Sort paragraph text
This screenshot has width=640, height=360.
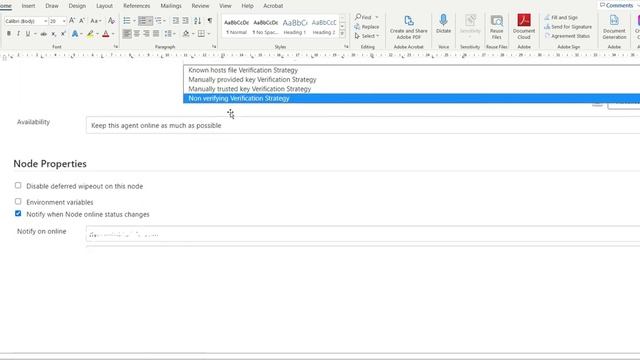click(x=198, y=20)
